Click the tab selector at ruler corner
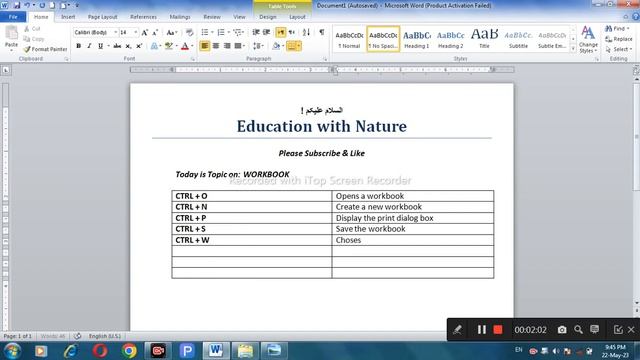The width and height of the screenshot is (640, 360). tap(6, 70)
